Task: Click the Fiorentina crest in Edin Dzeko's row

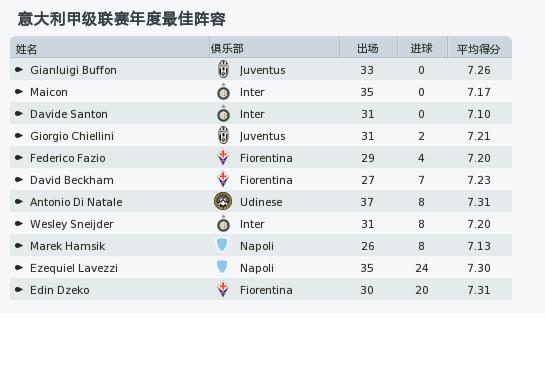Action: 223,289
